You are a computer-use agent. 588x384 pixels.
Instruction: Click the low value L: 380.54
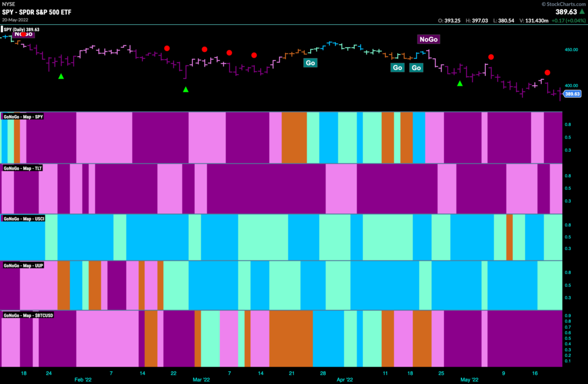pos(504,21)
